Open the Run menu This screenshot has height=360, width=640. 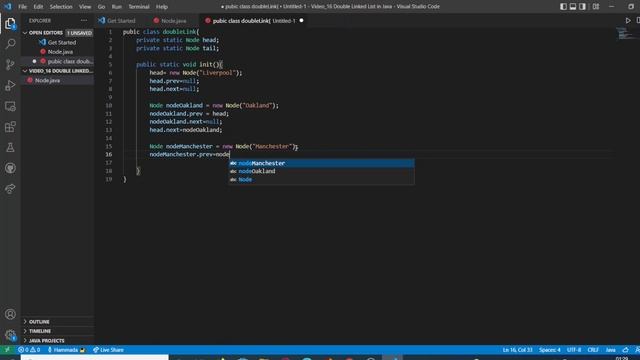117,7
